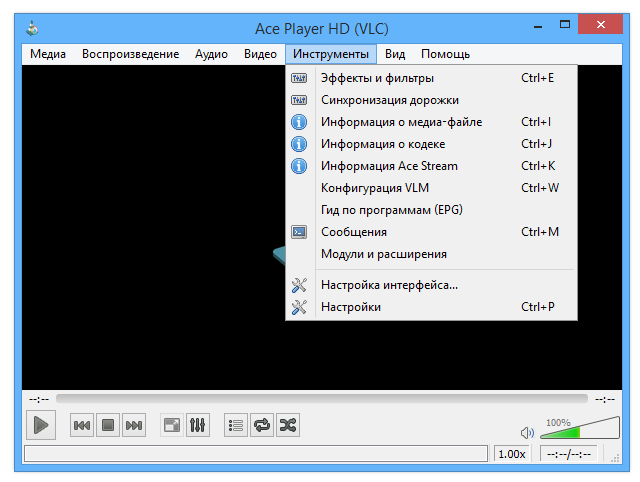Close the Ace Player window
Image resolution: width=640 pixels, height=482 pixels.
(x=600, y=24)
